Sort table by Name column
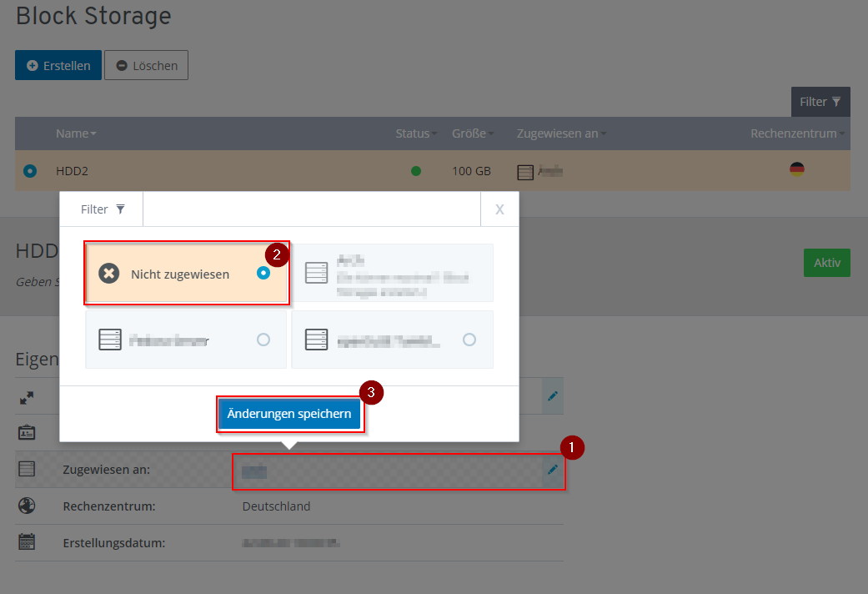This screenshot has width=868, height=594. (76, 133)
